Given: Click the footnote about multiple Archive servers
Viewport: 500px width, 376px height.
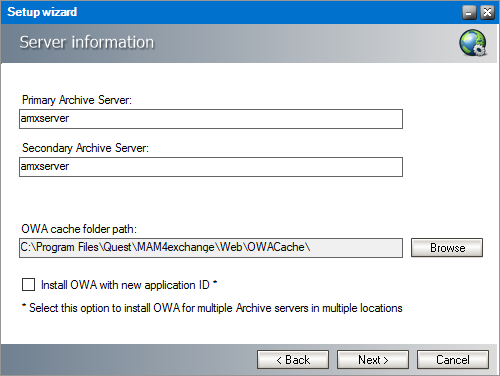Looking at the screenshot, I should (212, 308).
